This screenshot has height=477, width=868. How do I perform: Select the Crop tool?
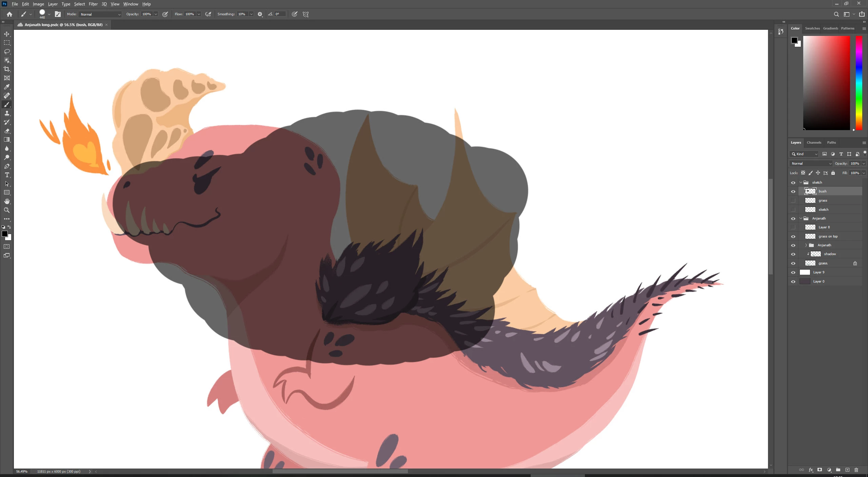tap(7, 69)
